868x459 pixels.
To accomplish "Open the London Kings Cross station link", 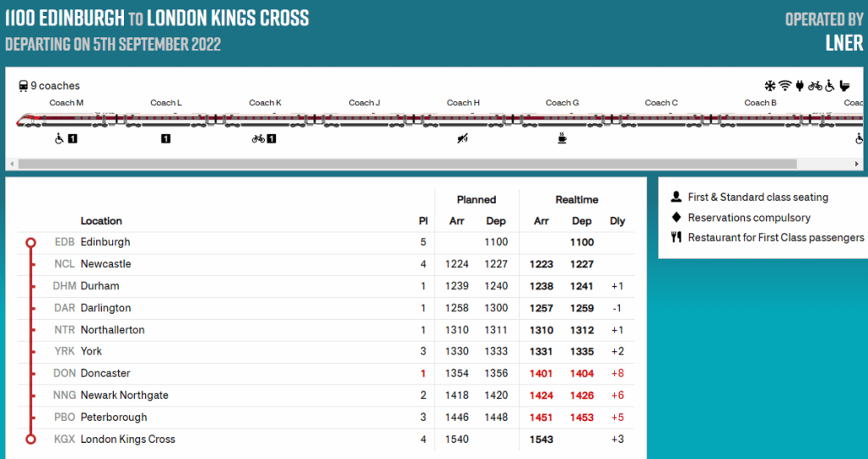I will 128,439.
